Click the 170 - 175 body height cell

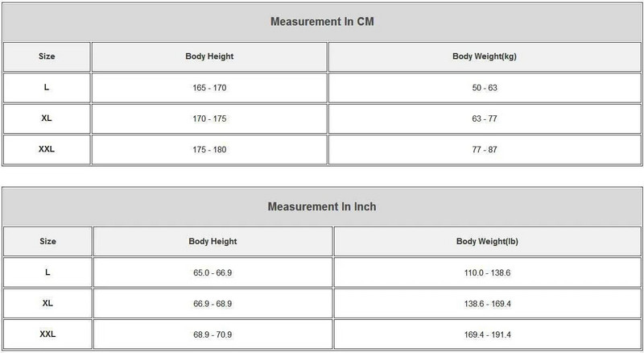click(209, 118)
